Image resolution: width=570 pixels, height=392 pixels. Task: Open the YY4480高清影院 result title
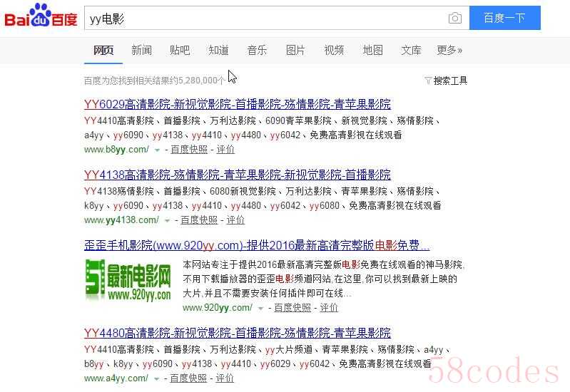coord(238,333)
